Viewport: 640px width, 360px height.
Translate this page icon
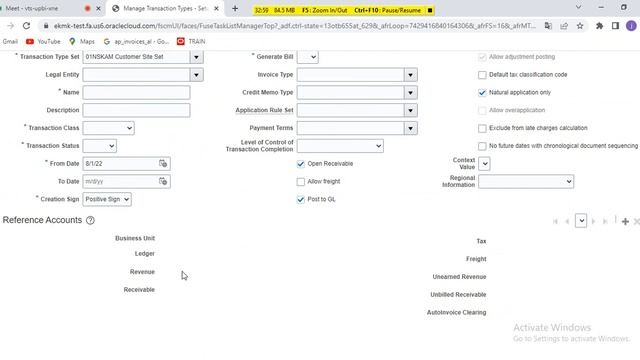click(x=548, y=26)
